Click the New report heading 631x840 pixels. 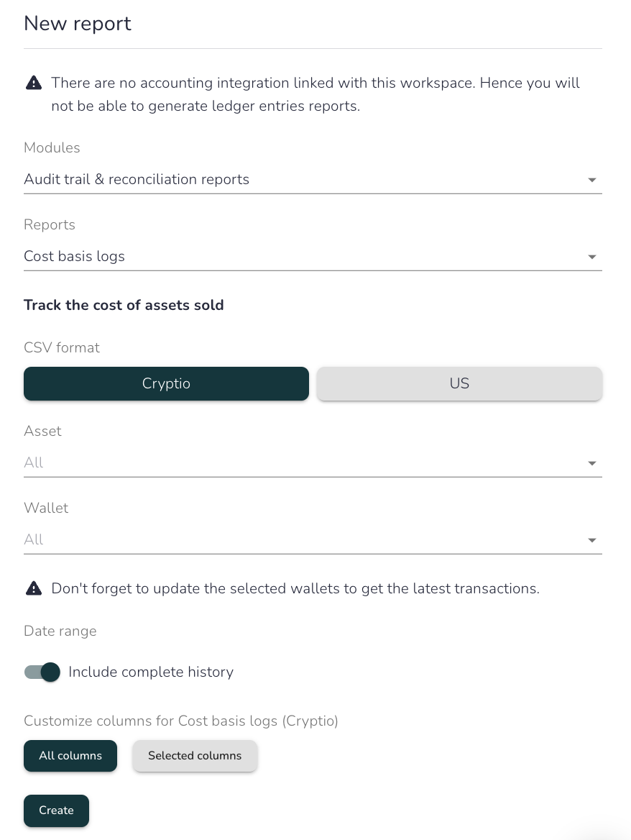pos(78,24)
